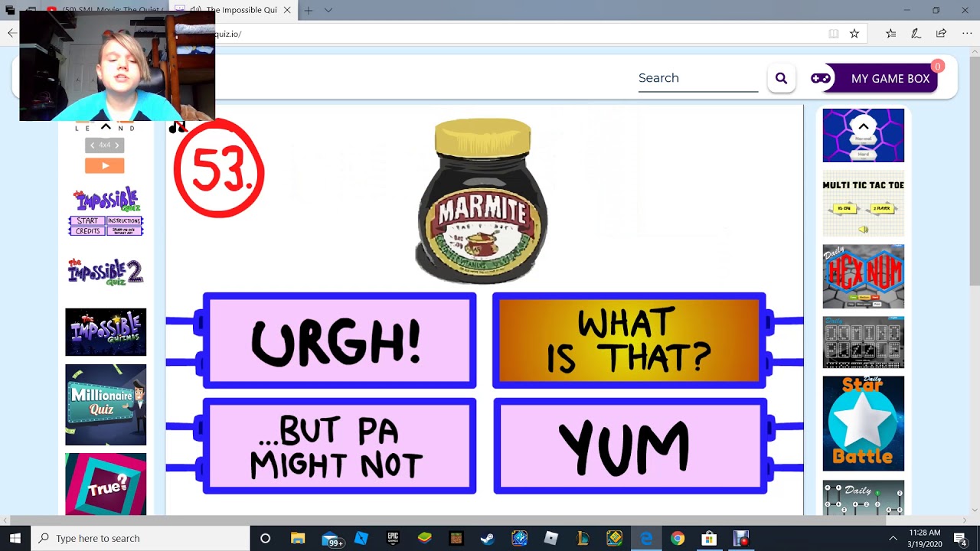Click the website search field
The height and width of the screenshot is (551, 980).
tap(697, 78)
